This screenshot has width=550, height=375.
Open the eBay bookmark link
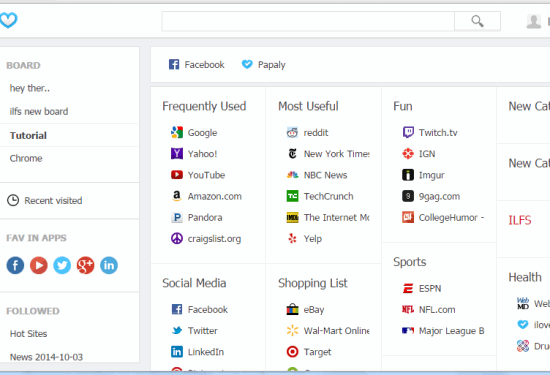point(314,310)
